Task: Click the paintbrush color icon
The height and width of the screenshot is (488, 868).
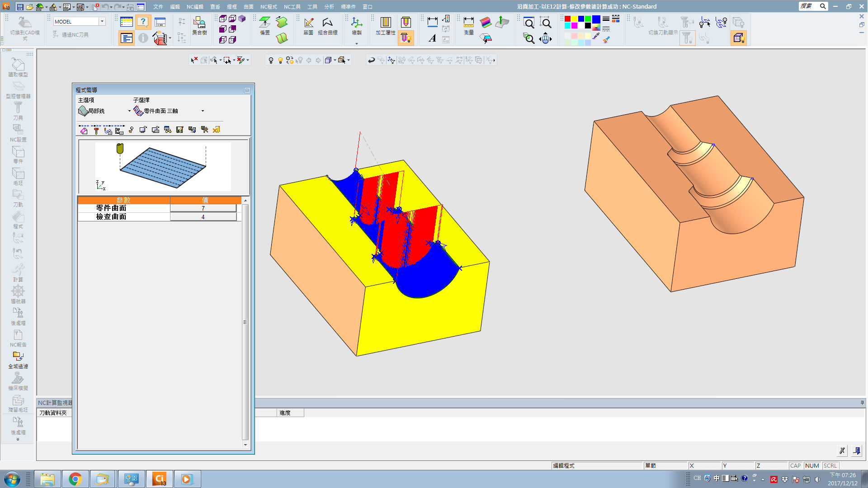Action: (606, 40)
